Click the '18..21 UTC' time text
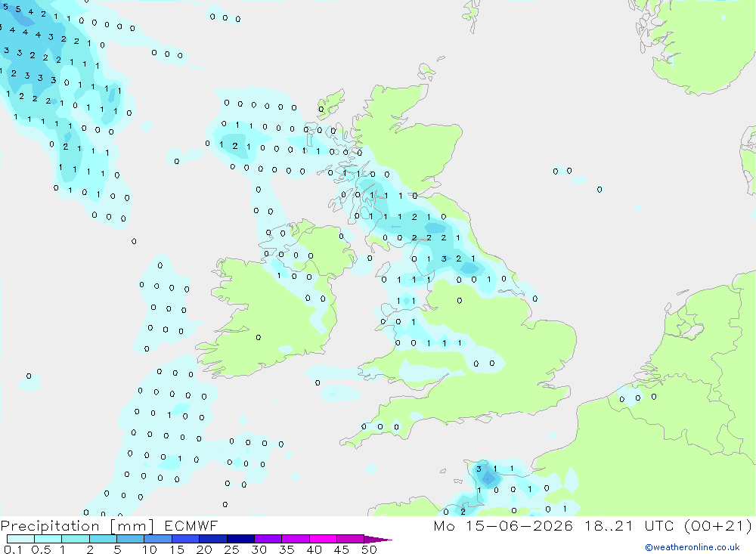Image resolution: width=756 pixels, height=554 pixels. point(629,526)
